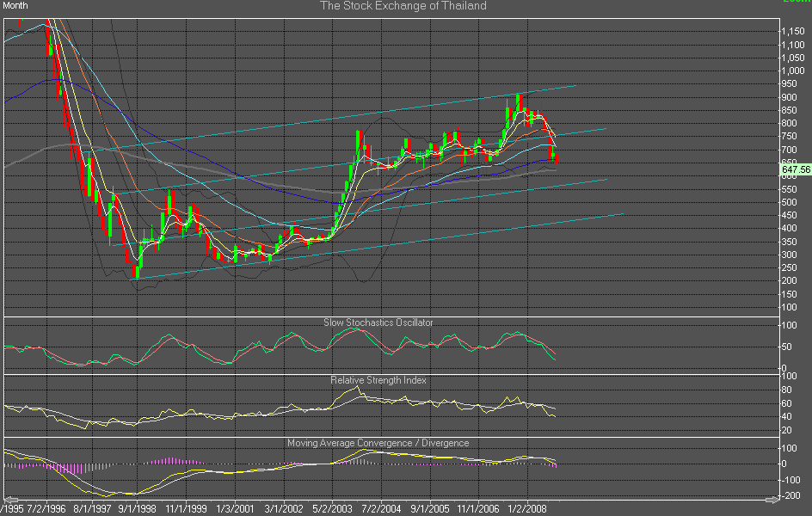Click the 'Month' timeframe label
Image resolution: width=812 pixels, height=516 pixels.
pyautogui.click(x=15, y=5)
